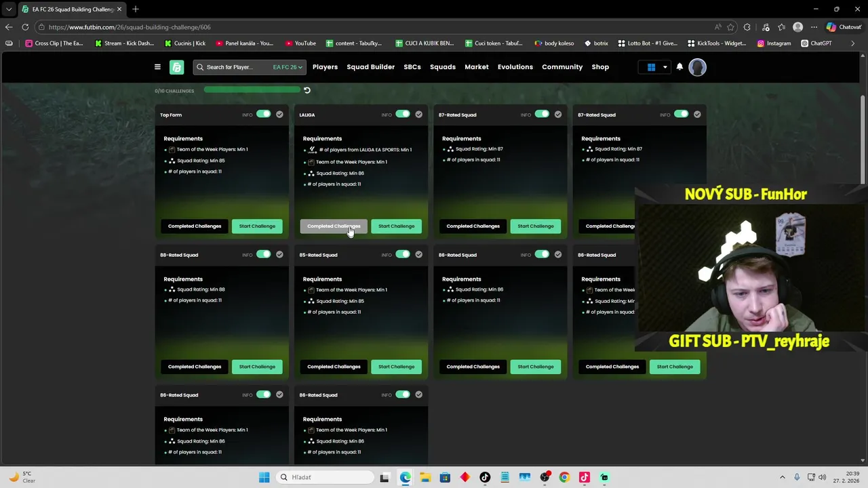Open the YouTube bookmark
Screen dimensions: 868x488
(300, 43)
